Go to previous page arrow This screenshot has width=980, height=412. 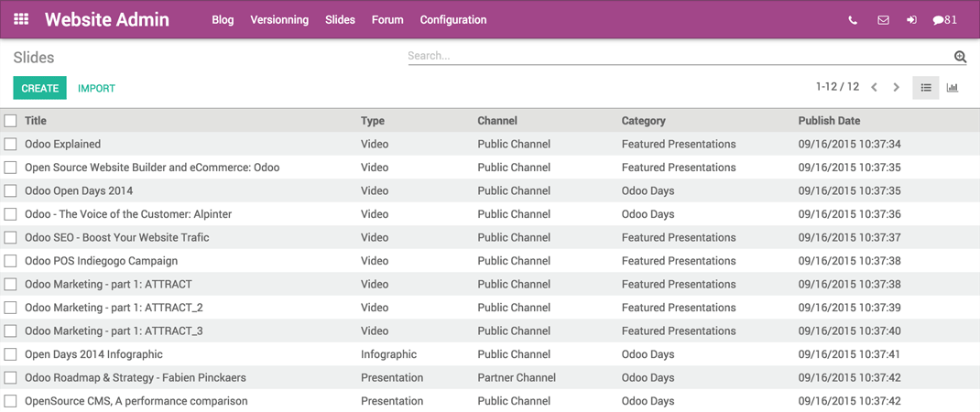874,88
